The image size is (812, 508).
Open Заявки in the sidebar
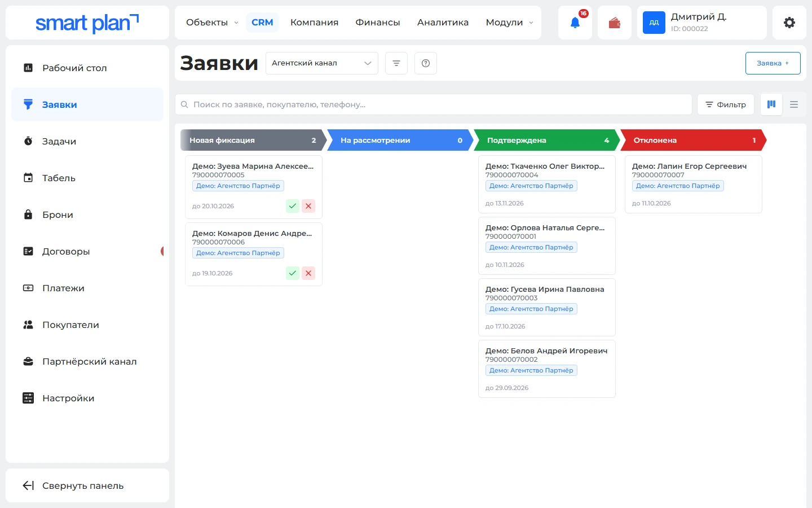point(87,104)
